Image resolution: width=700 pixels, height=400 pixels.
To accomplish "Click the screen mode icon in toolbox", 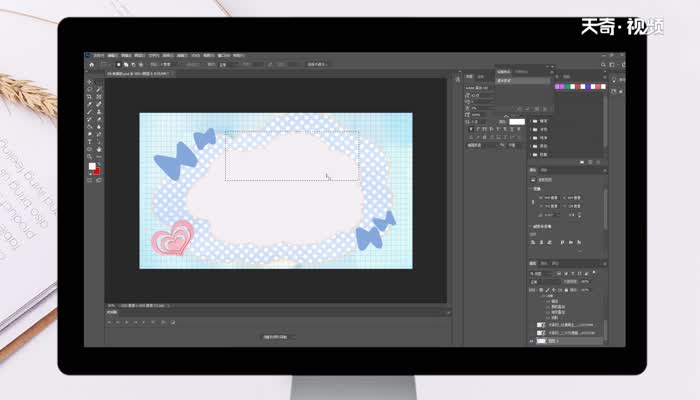I will 99,180.
